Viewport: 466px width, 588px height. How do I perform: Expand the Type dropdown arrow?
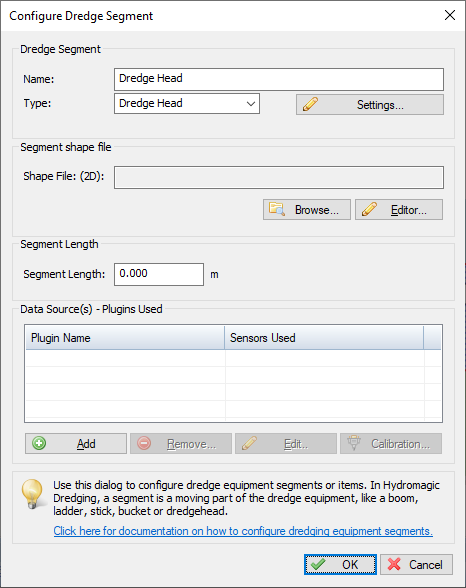(251, 104)
